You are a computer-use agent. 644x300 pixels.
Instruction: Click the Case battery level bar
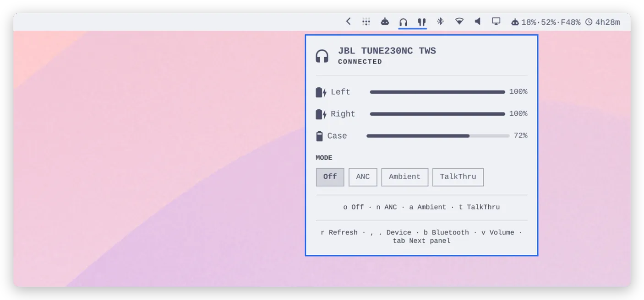click(438, 136)
